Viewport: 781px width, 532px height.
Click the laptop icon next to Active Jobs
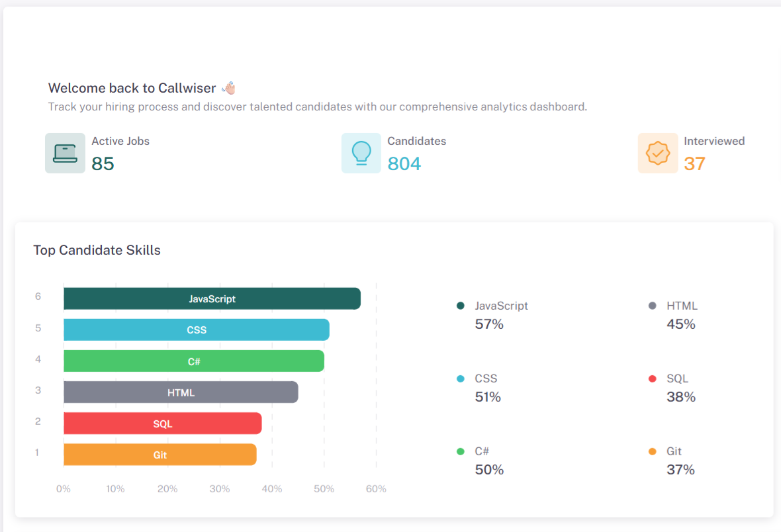point(65,153)
